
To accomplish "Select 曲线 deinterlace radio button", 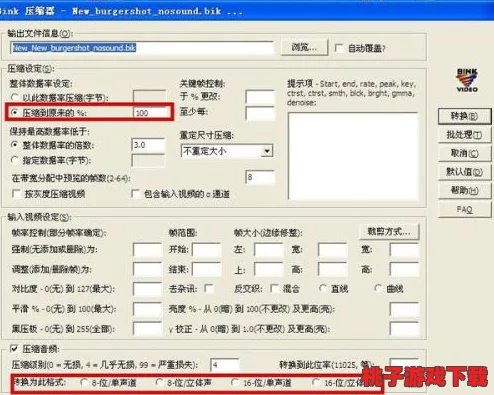I will pyautogui.click(x=378, y=288).
